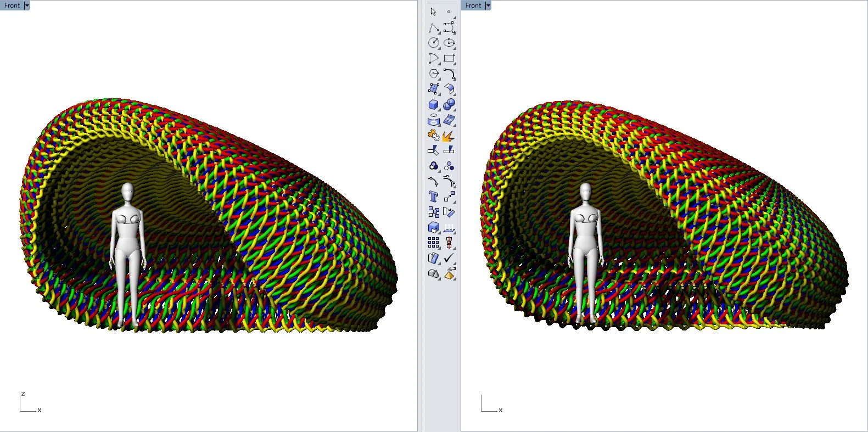The image size is (868, 432).
Task: Click the Align objects icon
Action: (449, 243)
